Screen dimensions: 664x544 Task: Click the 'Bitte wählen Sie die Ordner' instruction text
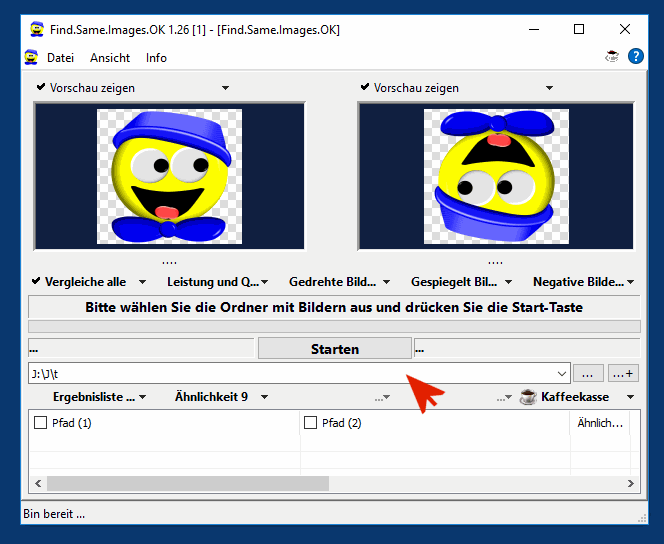[334, 307]
